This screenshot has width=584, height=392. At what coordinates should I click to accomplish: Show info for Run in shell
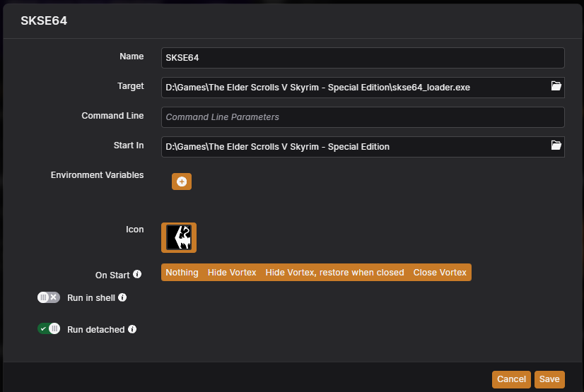coord(122,297)
